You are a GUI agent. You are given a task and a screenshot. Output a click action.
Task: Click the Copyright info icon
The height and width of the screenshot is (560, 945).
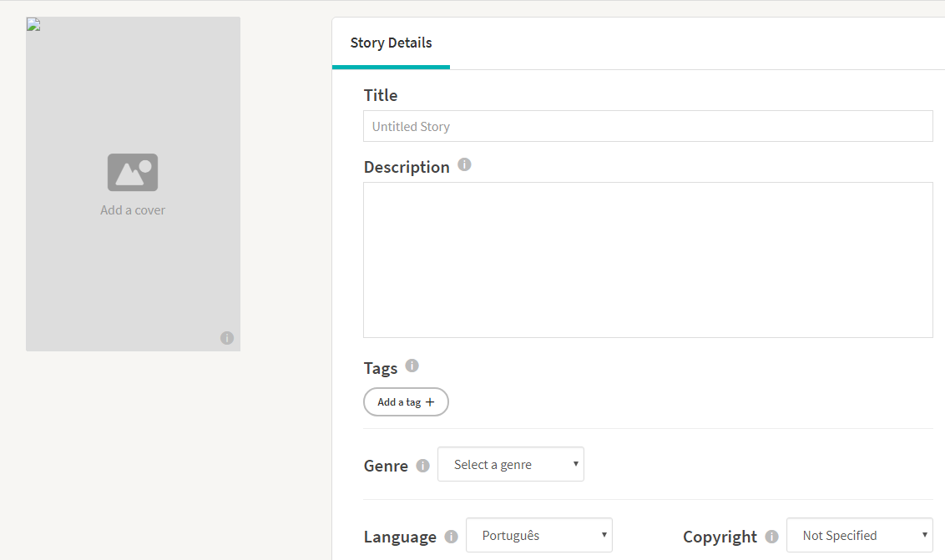pos(771,537)
